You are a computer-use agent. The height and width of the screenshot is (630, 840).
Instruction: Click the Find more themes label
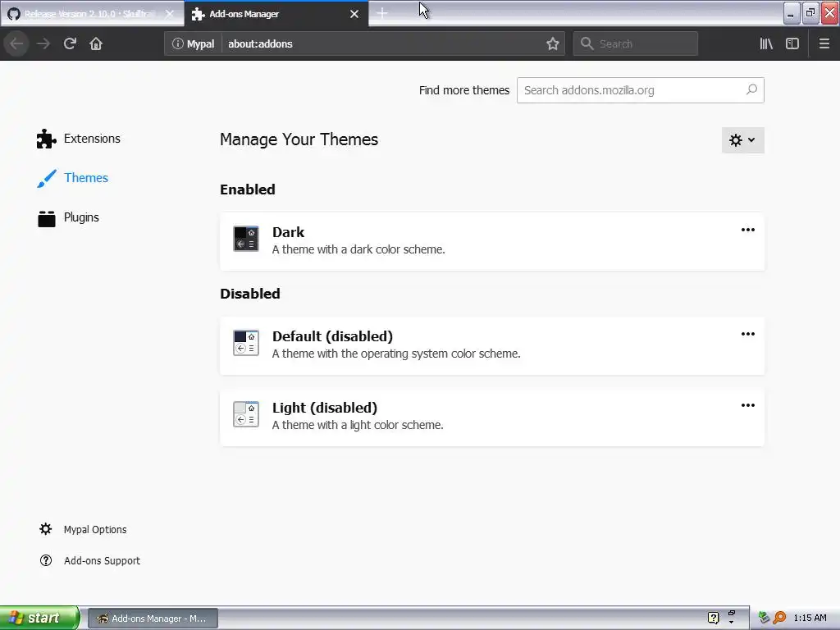[x=464, y=90]
